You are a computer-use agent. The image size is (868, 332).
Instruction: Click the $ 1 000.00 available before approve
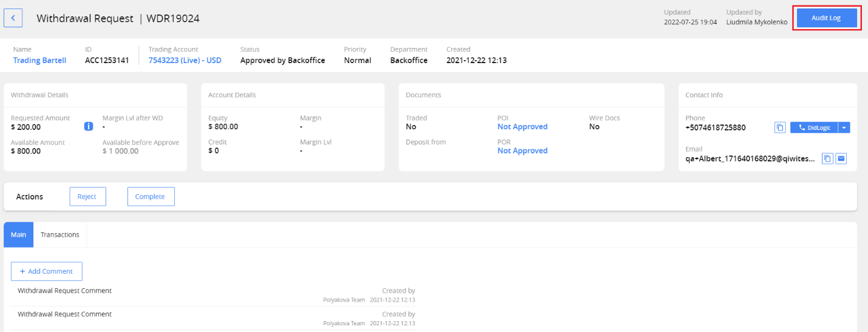click(x=120, y=151)
